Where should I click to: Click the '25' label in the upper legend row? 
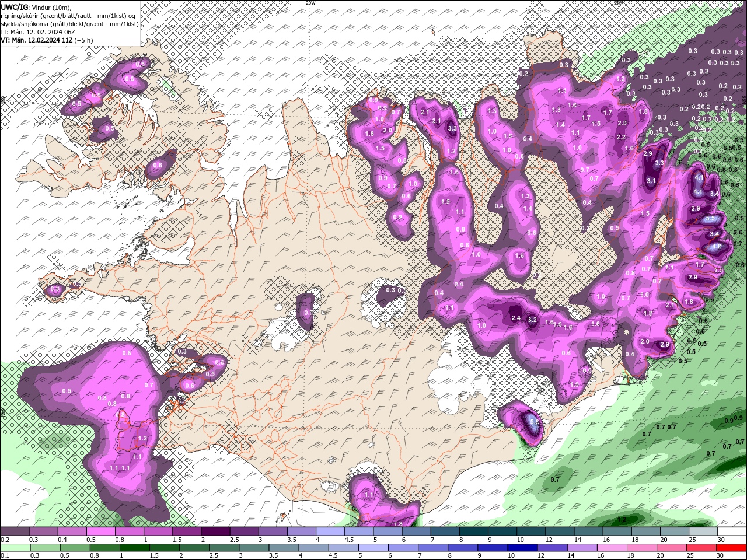coord(692,540)
